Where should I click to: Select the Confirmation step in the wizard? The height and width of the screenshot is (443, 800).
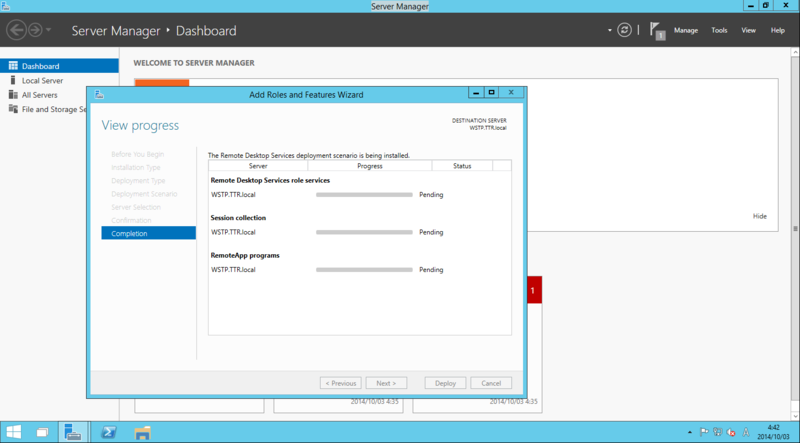[131, 220]
